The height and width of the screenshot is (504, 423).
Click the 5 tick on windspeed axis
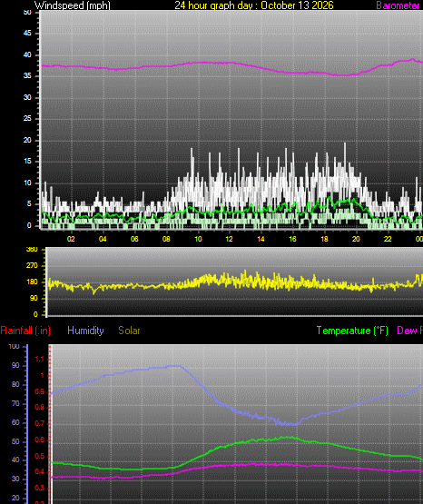(29, 203)
